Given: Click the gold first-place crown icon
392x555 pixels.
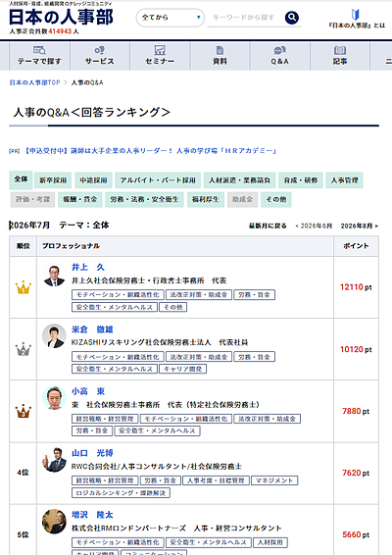Looking at the screenshot, I should 24,287.
